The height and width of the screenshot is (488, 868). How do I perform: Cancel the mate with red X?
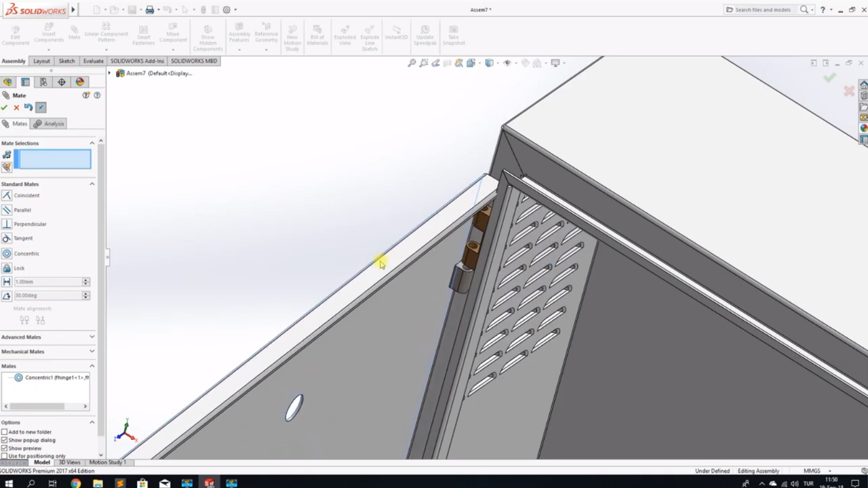pos(16,107)
